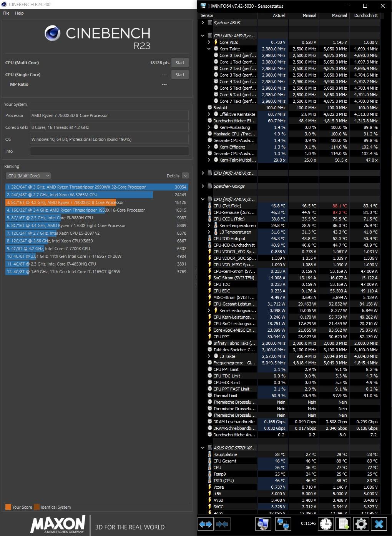Click the Core VIDs lightning icon
This screenshot has width=392, height=536.
(x=216, y=42)
